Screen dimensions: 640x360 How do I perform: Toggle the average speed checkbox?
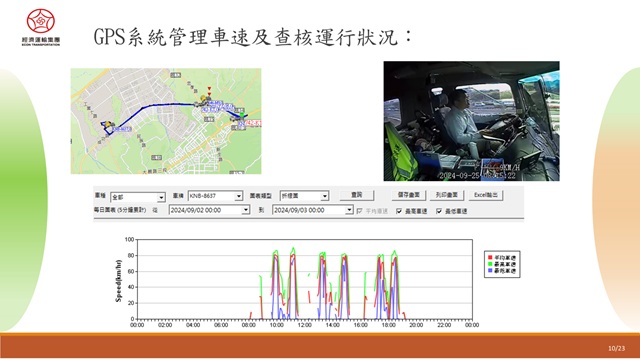coord(360,211)
